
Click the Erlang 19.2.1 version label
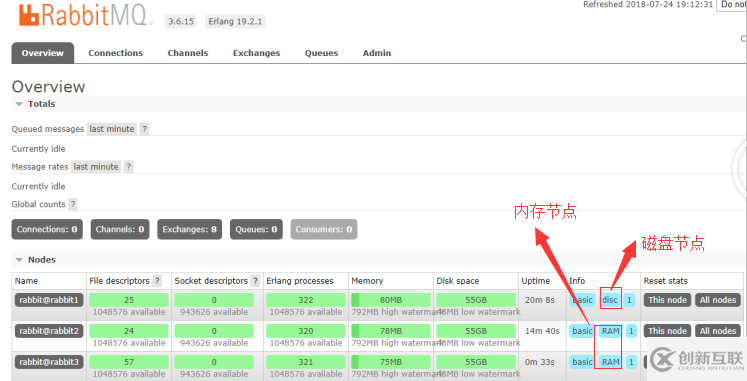pos(235,21)
